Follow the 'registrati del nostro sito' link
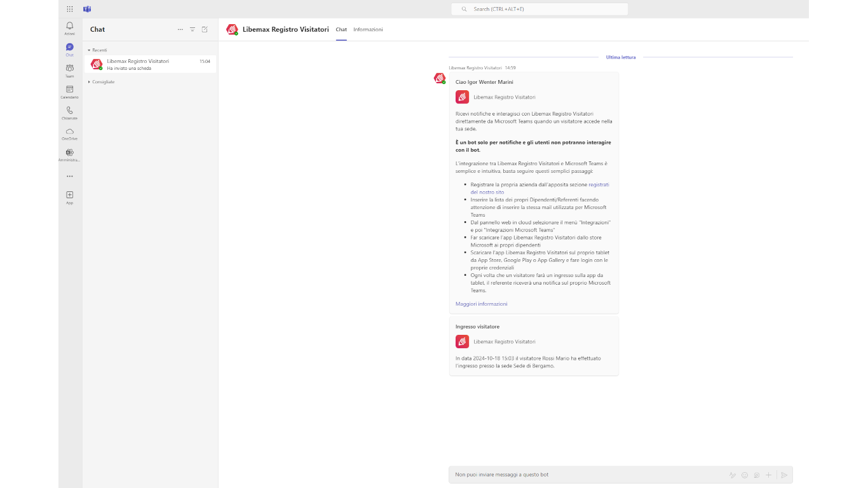Viewport: 868px width, 488px height. pos(539,188)
